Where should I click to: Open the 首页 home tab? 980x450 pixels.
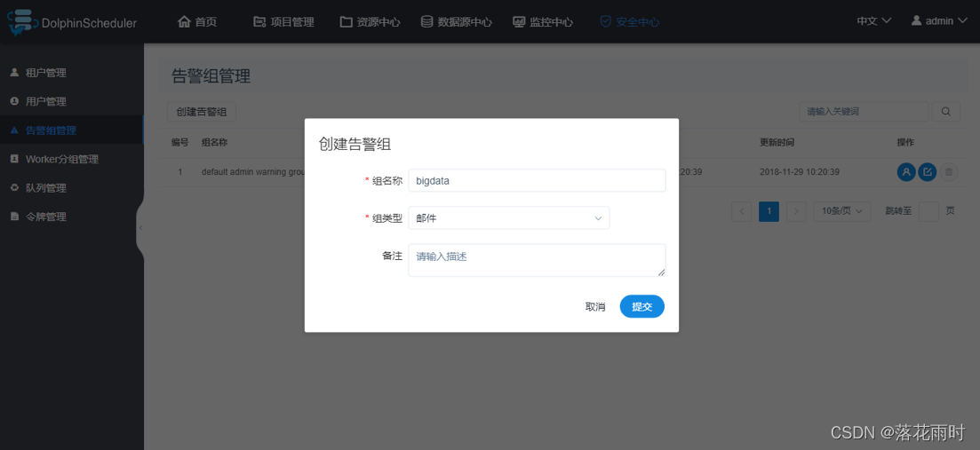coord(197,22)
